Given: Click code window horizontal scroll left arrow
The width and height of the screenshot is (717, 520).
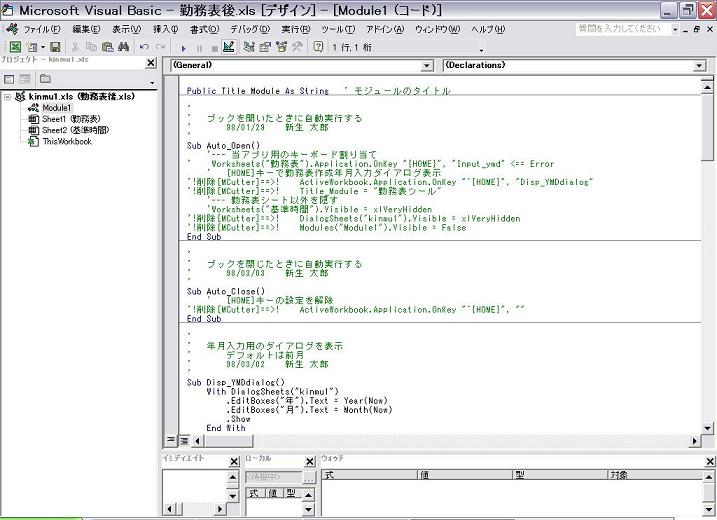Looking at the screenshot, I should coord(198,441).
